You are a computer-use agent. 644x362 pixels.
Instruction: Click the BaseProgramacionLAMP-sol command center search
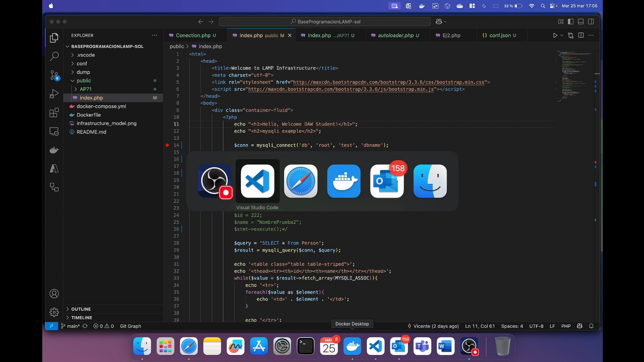tap(325, 21)
